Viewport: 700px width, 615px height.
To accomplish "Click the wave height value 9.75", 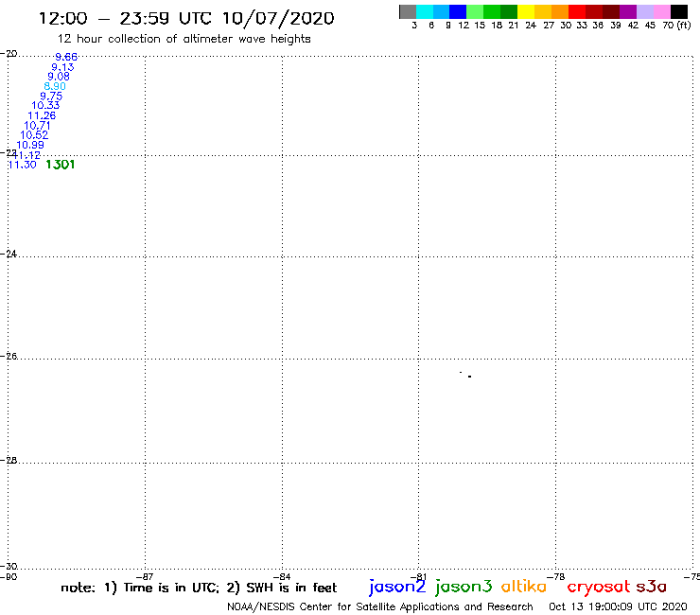I will click(x=51, y=96).
